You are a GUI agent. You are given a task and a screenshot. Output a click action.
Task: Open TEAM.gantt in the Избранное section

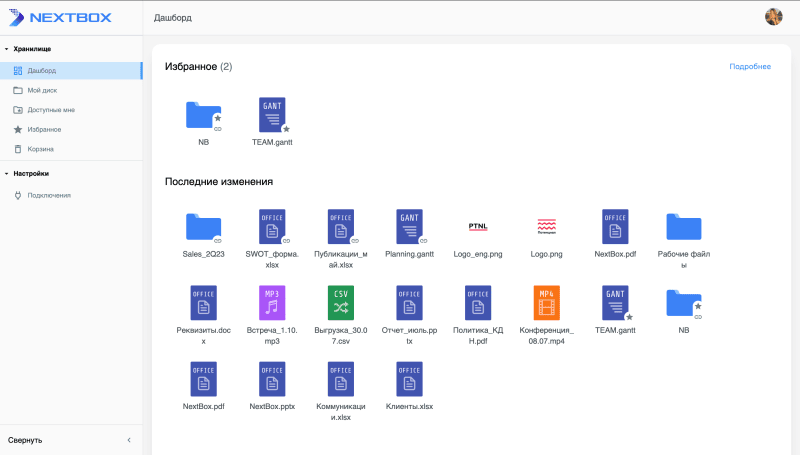click(271, 115)
